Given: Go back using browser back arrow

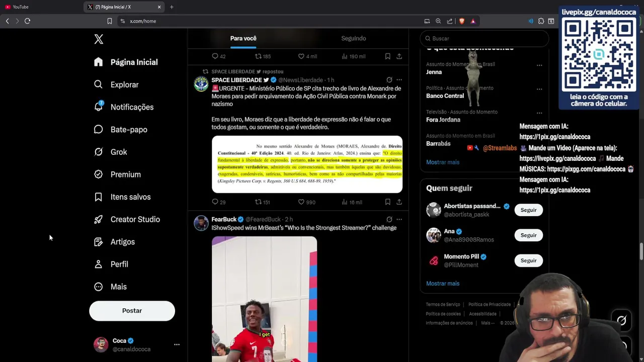Looking at the screenshot, I should pyautogui.click(x=7, y=21).
